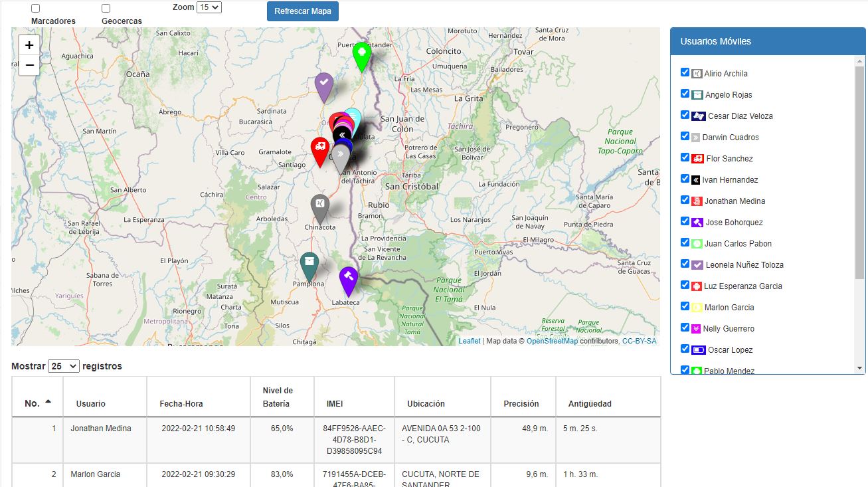Sort the table by Nivel de Batería header
This screenshot has width=868, height=487.
click(278, 397)
